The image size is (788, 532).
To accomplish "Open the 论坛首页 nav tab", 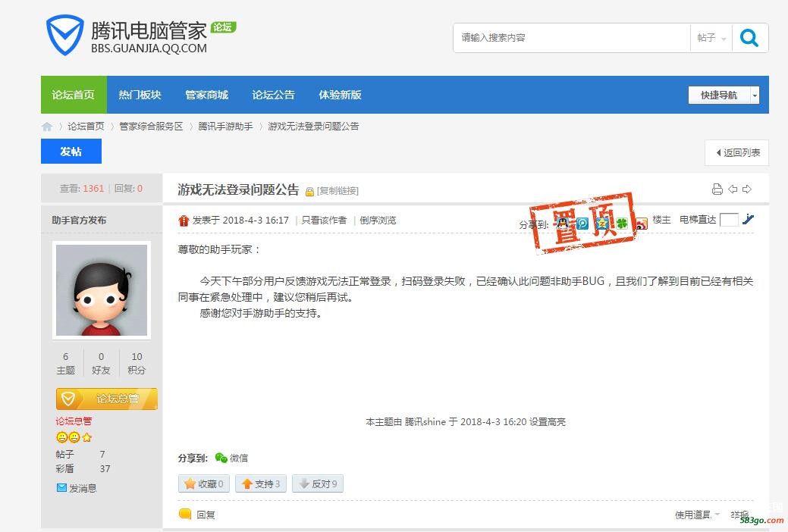I will click(74, 95).
